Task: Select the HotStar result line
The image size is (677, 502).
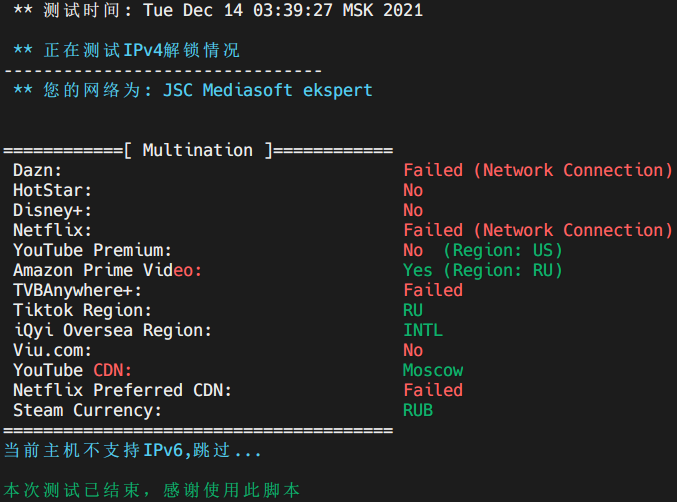Action: pos(218,190)
